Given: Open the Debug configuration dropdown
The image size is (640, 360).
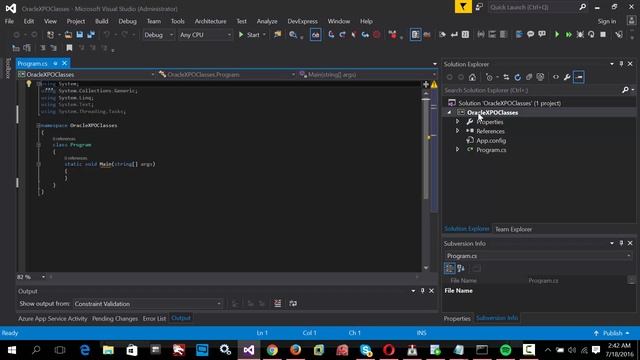Looking at the screenshot, I should pos(158,35).
